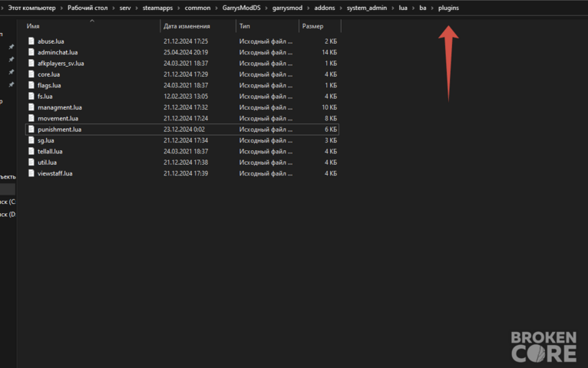Click the util.lua file icon
The image size is (588, 368).
pos(31,162)
